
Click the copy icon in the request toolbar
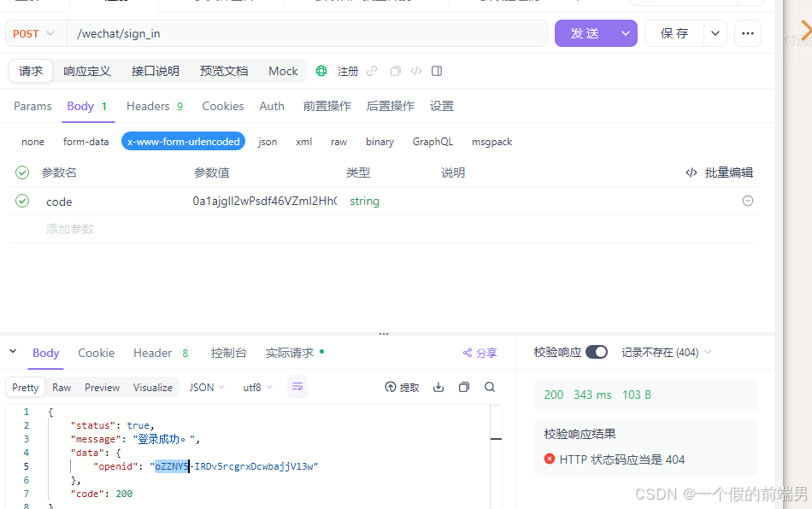(396, 71)
